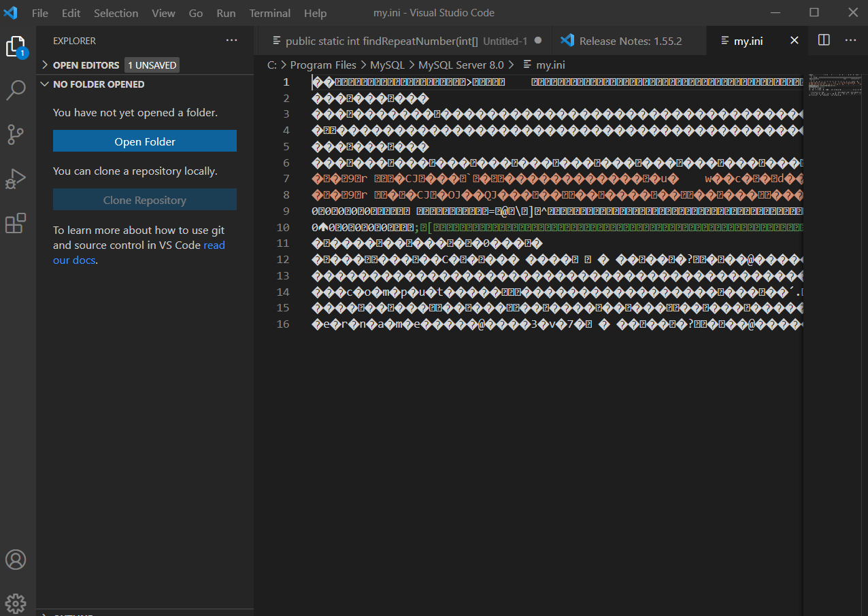Open Explorer panel Views and More Actions
The image size is (868, 616).
click(x=232, y=41)
